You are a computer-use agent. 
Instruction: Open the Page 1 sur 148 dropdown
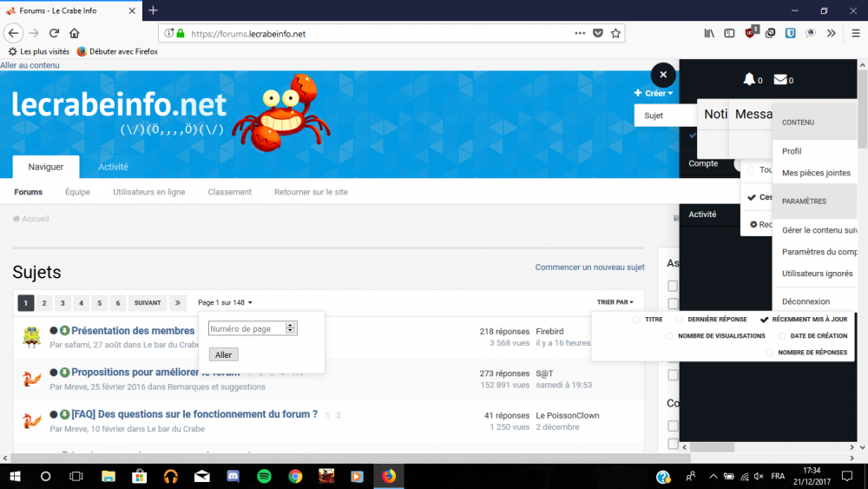226,302
